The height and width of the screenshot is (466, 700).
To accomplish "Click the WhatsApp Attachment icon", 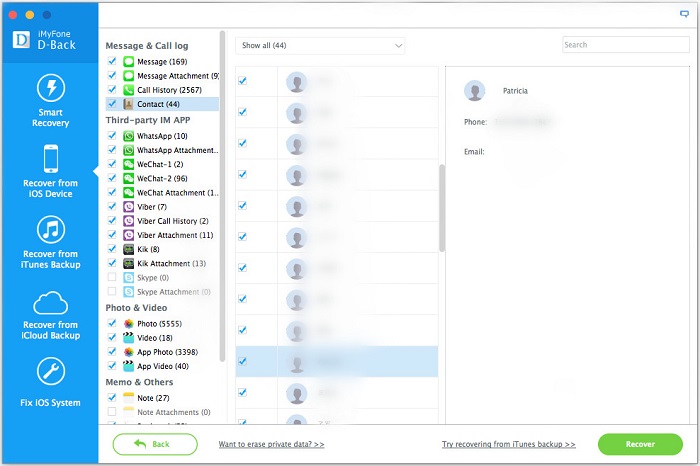I will click(129, 150).
